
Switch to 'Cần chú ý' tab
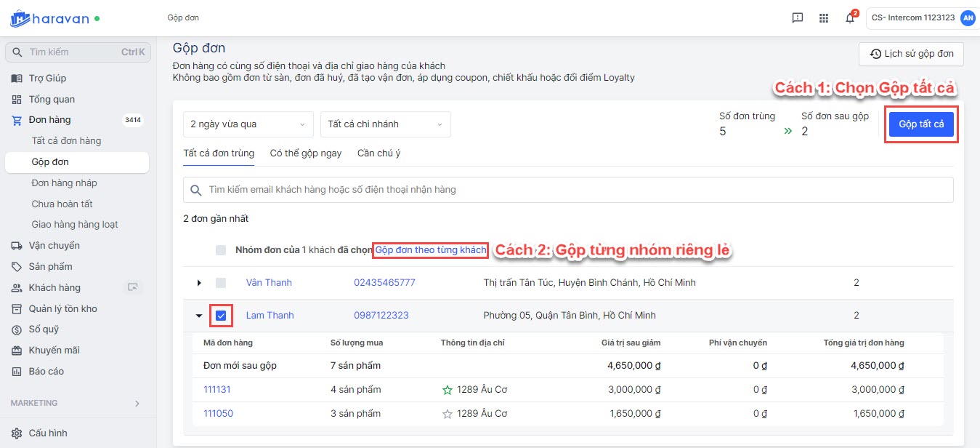point(378,153)
